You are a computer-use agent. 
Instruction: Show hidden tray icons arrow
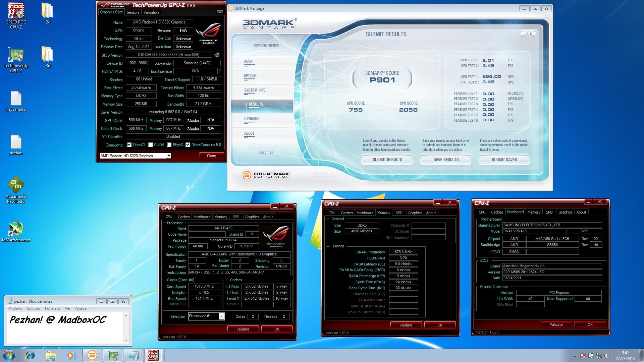coord(575,356)
